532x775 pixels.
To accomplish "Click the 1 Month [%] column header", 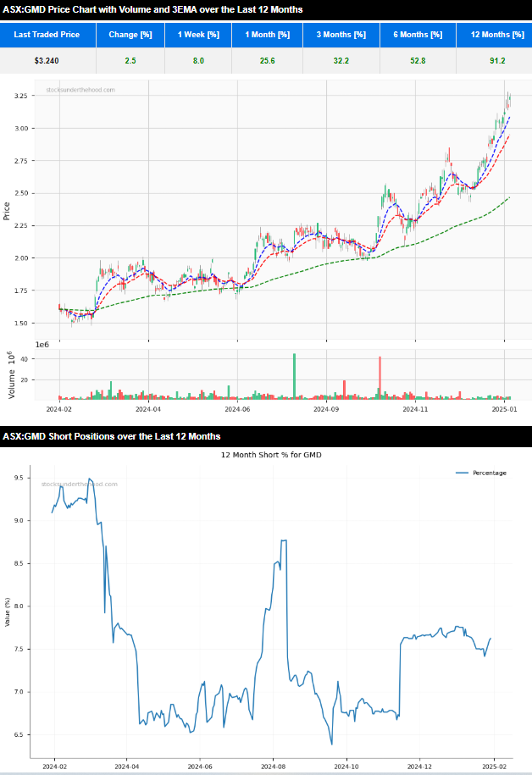I will coord(267,35).
